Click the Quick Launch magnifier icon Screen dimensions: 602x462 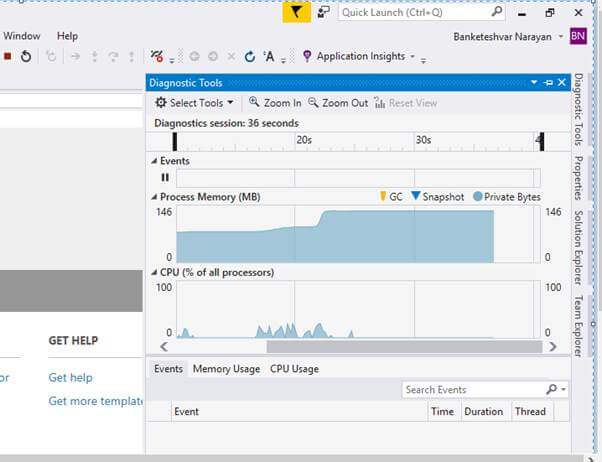[x=496, y=12]
